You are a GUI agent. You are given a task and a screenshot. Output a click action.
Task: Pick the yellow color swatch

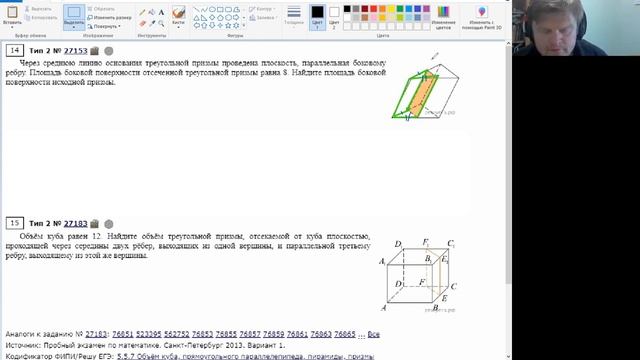[x=391, y=9]
